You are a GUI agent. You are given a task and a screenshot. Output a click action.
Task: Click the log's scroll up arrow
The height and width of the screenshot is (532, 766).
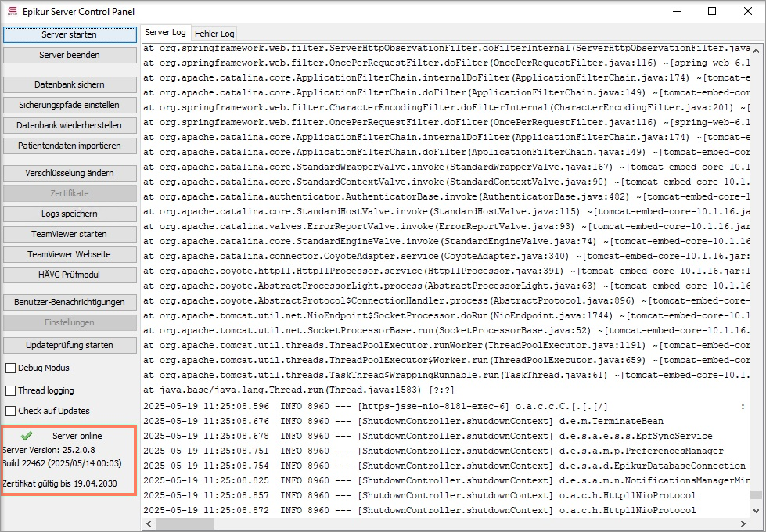tap(757, 51)
